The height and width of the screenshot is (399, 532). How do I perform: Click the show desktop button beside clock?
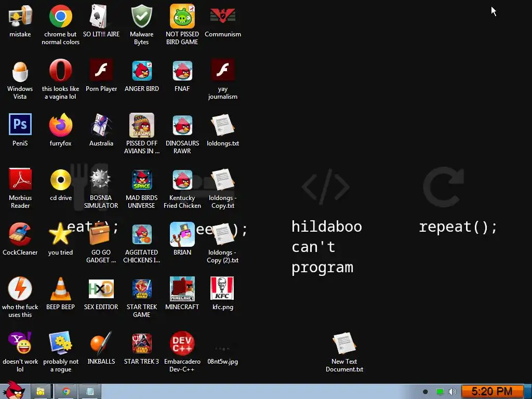coord(528,392)
